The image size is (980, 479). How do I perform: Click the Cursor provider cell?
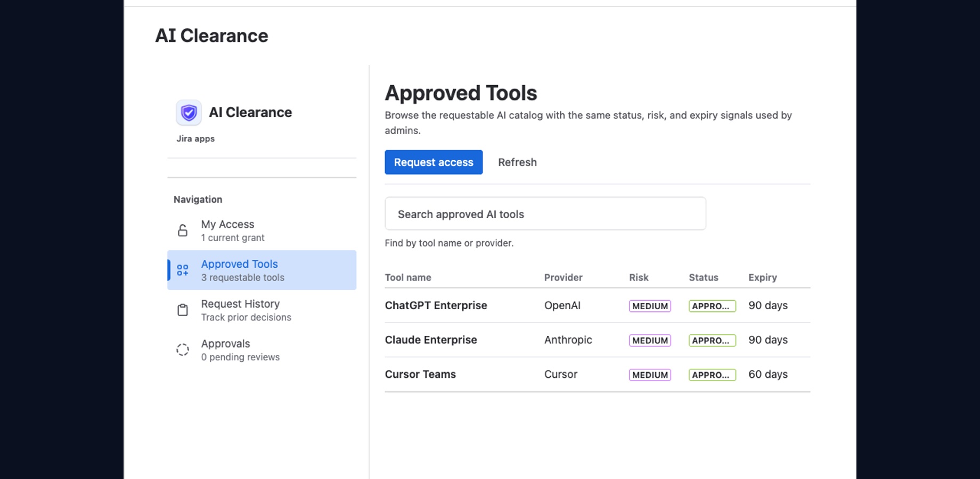point(561,375)
